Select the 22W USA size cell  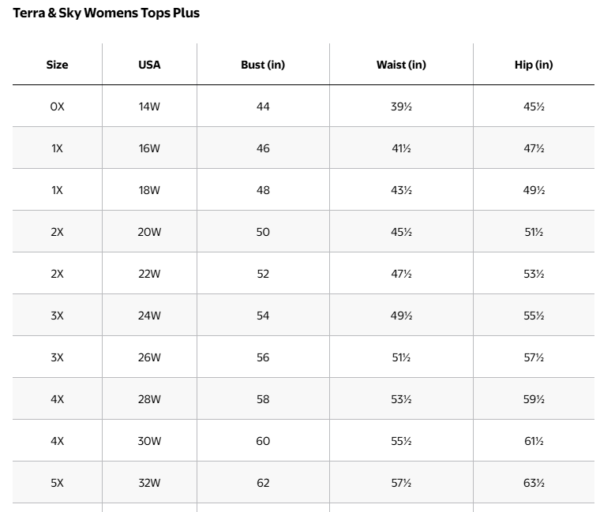pos(149,274)
